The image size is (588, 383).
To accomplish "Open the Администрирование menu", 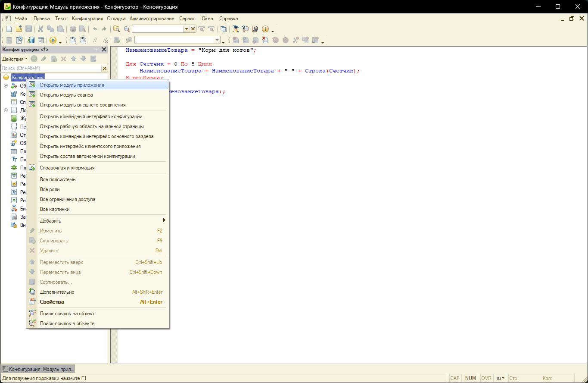I will 152,19.
